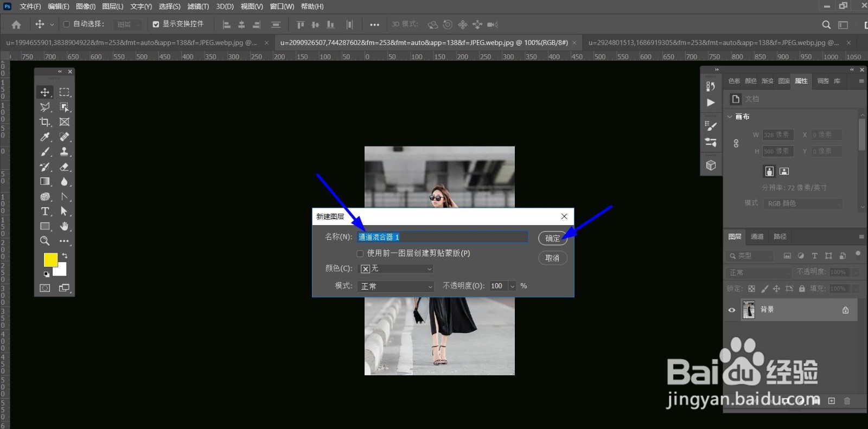Hide the 背景 layer via eye icon

coord(732,310)
